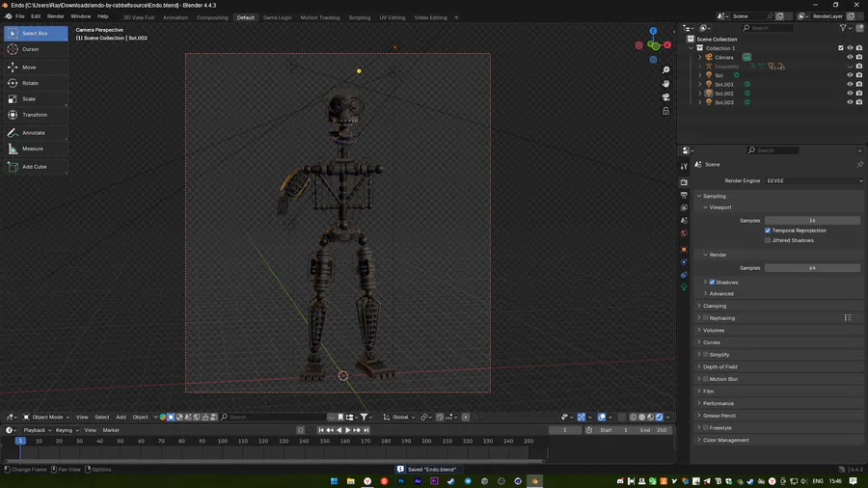Enable Jittered Shadows checkbox
868x488 pixels.
pyautogui.click(x=768, y=240)
